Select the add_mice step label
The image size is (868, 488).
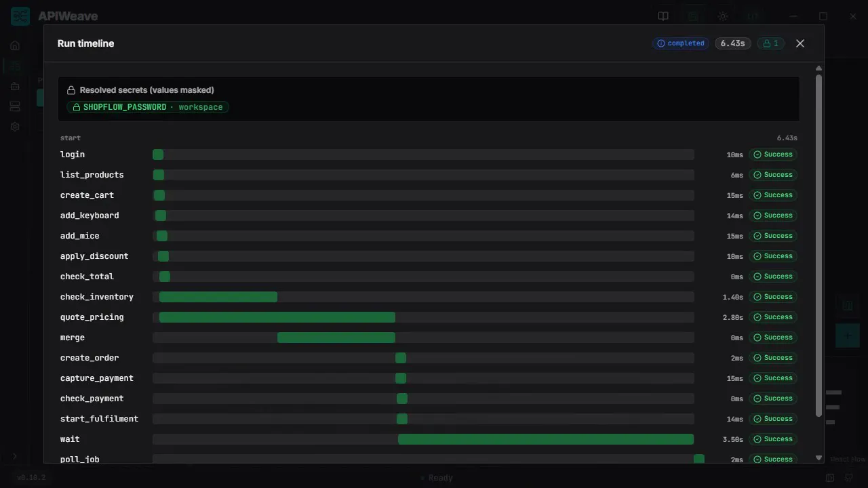80,236
